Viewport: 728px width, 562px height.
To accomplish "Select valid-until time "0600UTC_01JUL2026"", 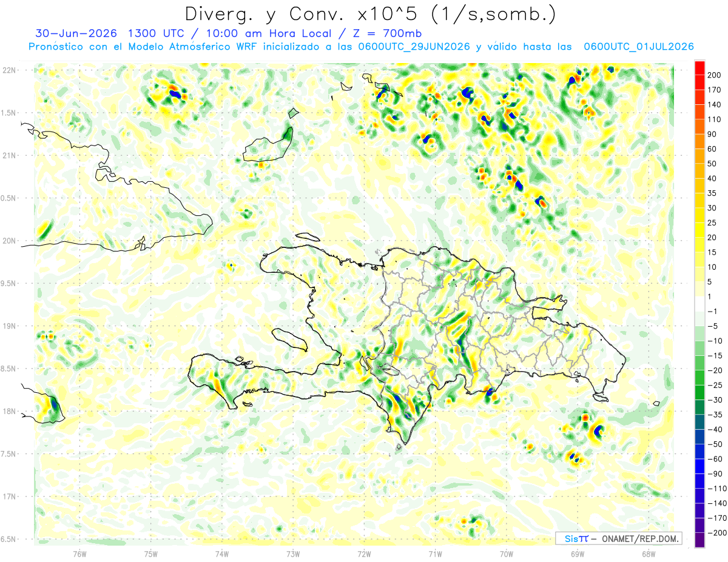I will 638,47.
